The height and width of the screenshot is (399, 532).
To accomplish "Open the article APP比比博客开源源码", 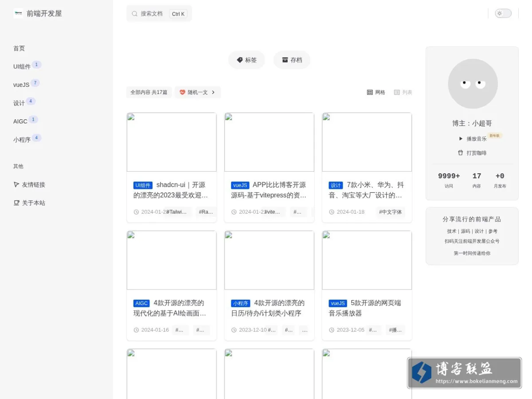I will click(x=269, y=190).
